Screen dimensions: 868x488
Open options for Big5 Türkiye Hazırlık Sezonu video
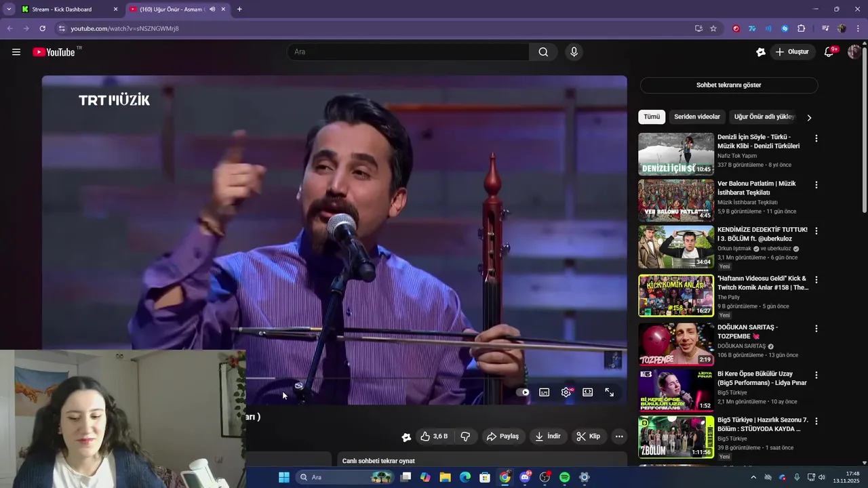[816, 421]
